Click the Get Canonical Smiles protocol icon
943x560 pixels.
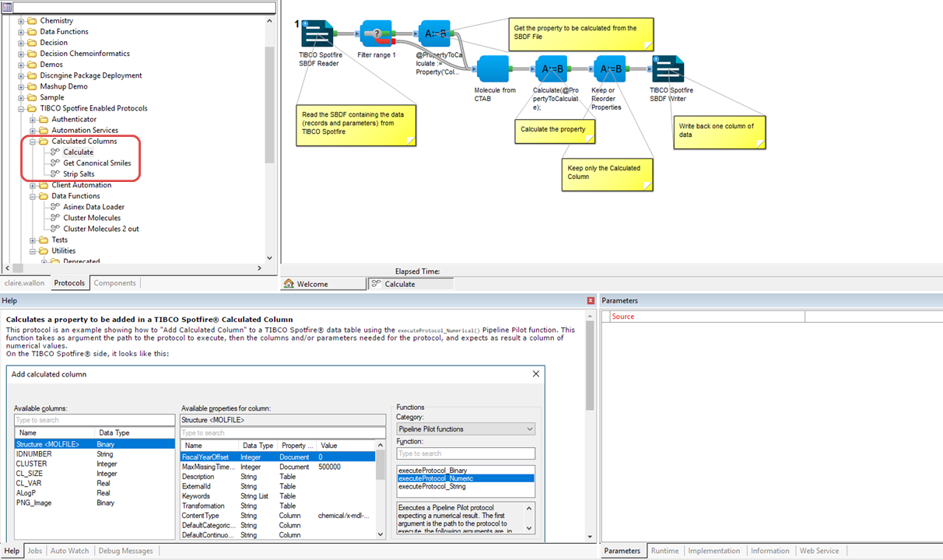coord(54,163)
